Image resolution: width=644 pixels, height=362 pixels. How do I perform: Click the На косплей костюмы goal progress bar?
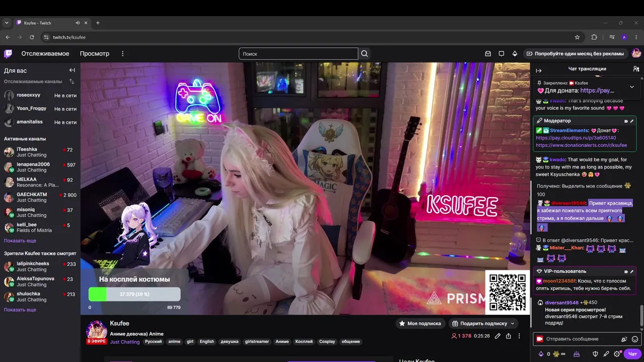click(x=134, y=294)
